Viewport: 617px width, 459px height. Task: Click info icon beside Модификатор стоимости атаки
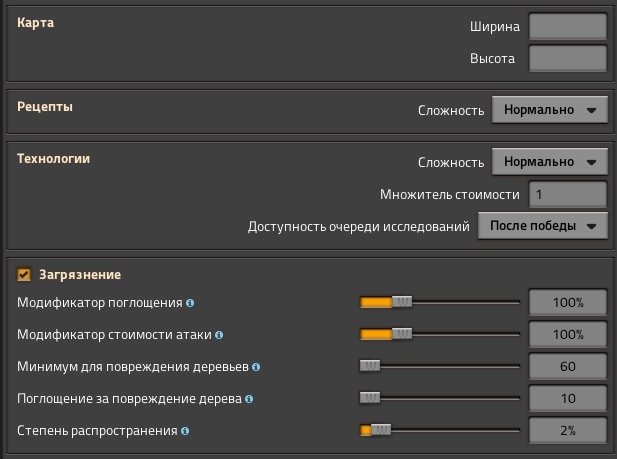[219, 334]
